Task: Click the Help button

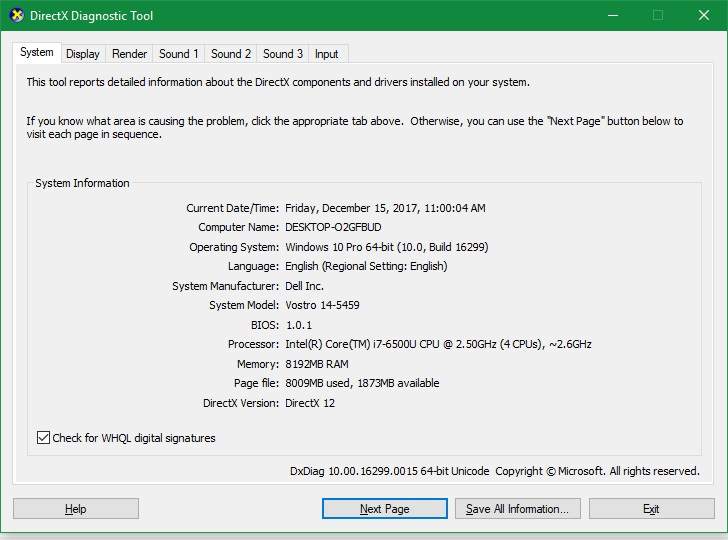Action: (x=76, y=509)
